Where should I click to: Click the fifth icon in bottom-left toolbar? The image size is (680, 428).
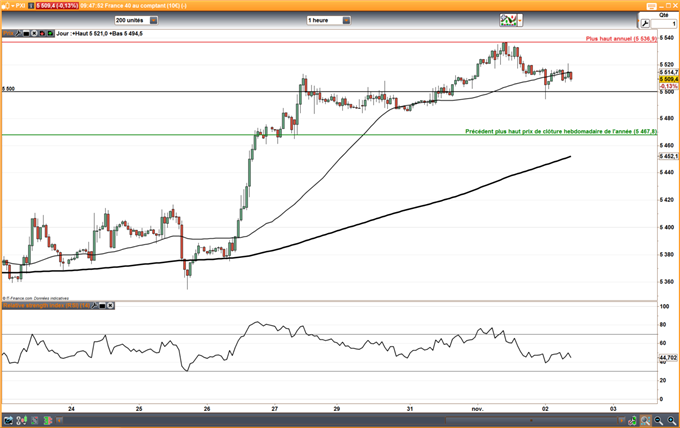(59, 420)
